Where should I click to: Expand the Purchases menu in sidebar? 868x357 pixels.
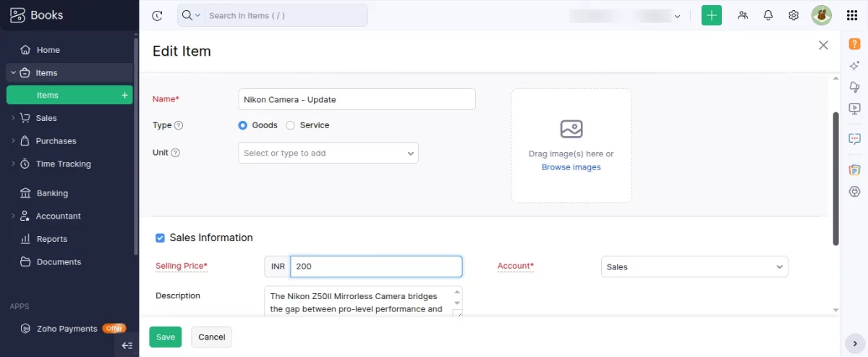(13, 141)
